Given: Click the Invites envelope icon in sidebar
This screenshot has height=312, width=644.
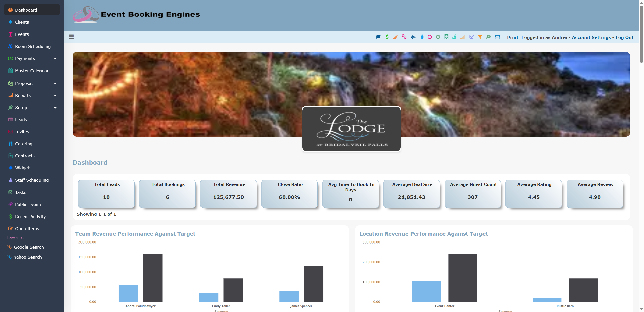Looking at the screenshot, I should pos(10,132).
